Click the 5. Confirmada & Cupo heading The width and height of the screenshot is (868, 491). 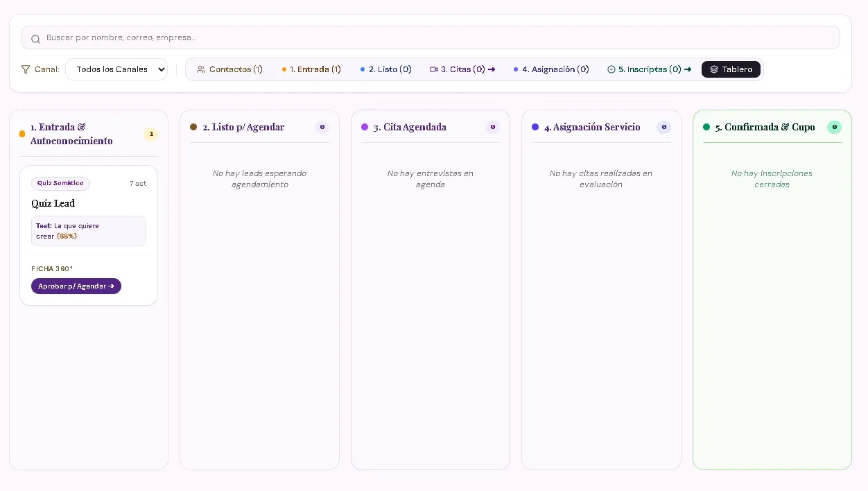(x=765, y=127)
